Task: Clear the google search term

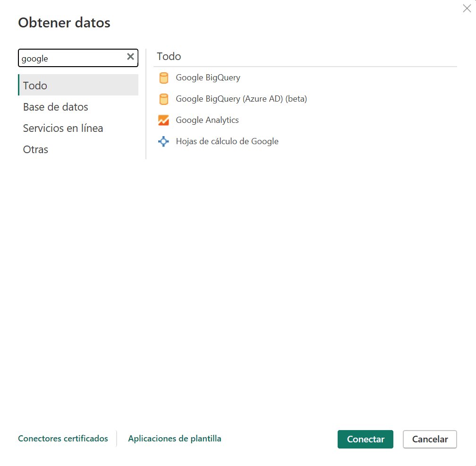Action: [x=130, y=57]
